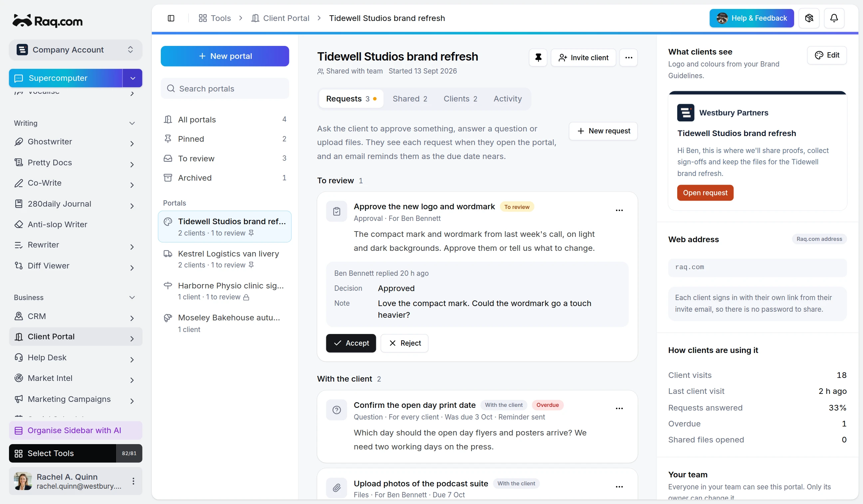The width and height of the screenshot is (863, 504).
Task: Open Harborne Physio clinic portal
Action: click(x=225, y=291)
